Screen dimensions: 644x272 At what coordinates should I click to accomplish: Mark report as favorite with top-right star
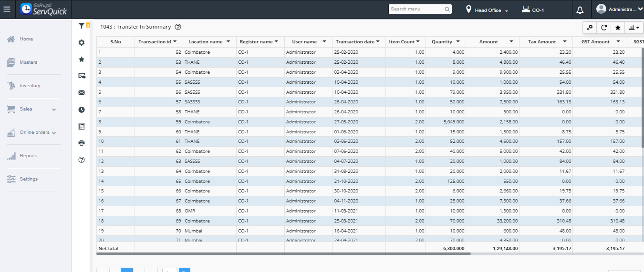pyautogui.click(x=618, y=28)
